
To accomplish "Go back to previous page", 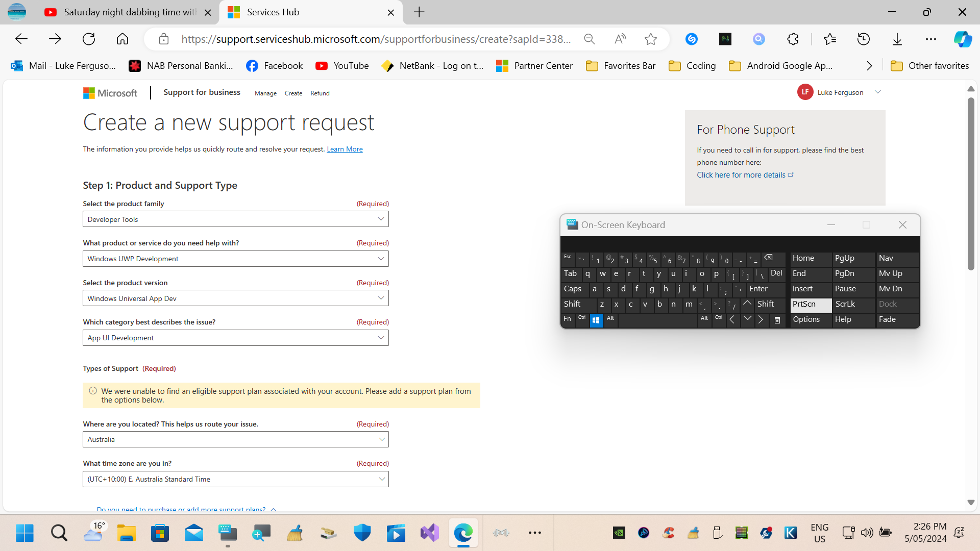I will pos(21,39).
